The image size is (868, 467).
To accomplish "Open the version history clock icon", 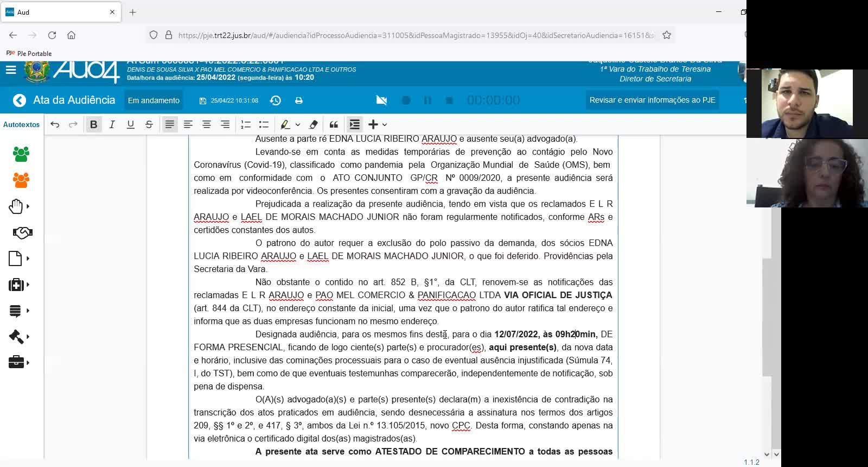I will tap(276, 100).
